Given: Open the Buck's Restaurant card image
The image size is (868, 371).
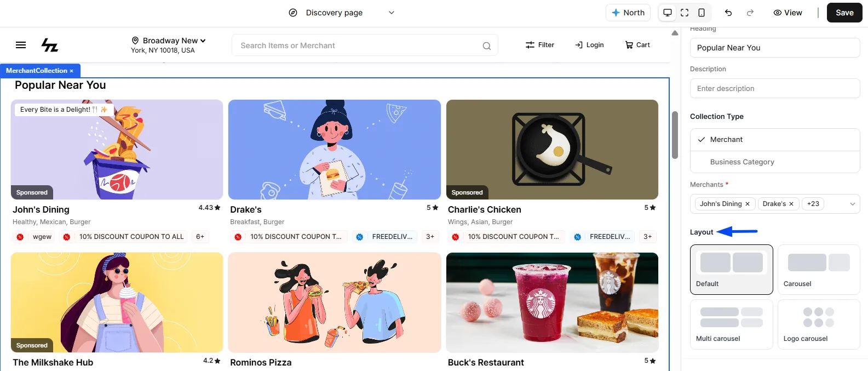Looking at the screenshot, I should [552, 302].
